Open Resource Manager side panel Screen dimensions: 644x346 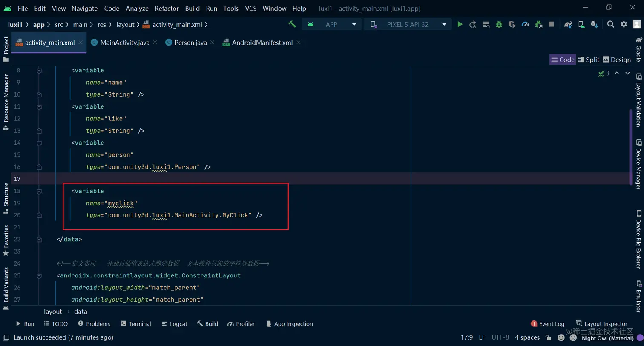coord(6,102)
